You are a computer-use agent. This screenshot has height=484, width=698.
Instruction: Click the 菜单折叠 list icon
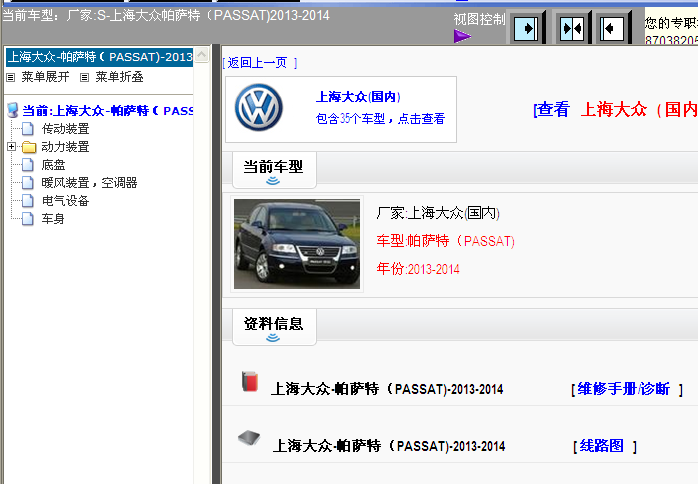[x=84, y=77]
